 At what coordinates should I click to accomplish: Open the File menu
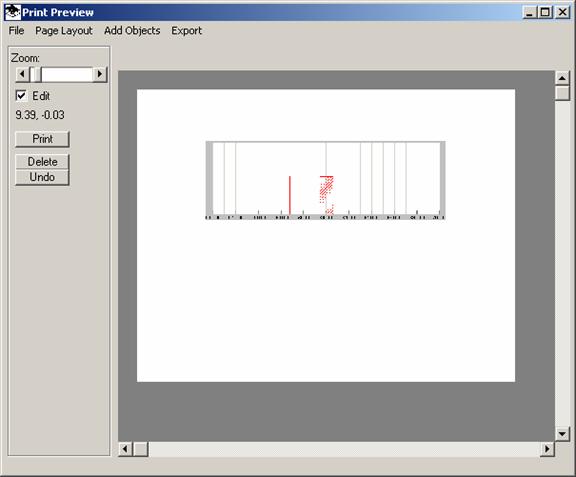pos(17,31)
